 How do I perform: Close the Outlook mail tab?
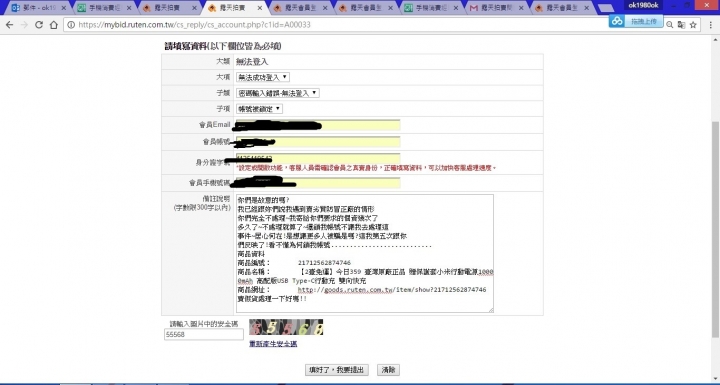63,8
